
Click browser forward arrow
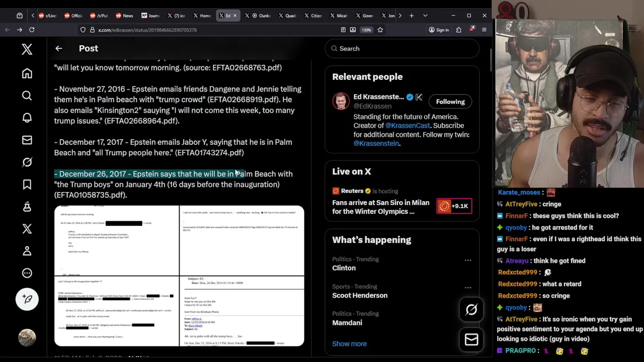(19, 30)
